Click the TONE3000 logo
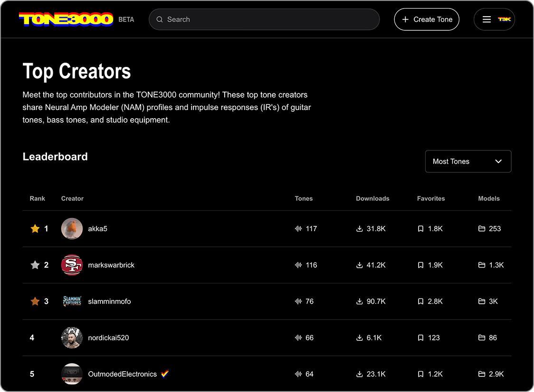The image size is (534, 392). (x=66, y=19)
